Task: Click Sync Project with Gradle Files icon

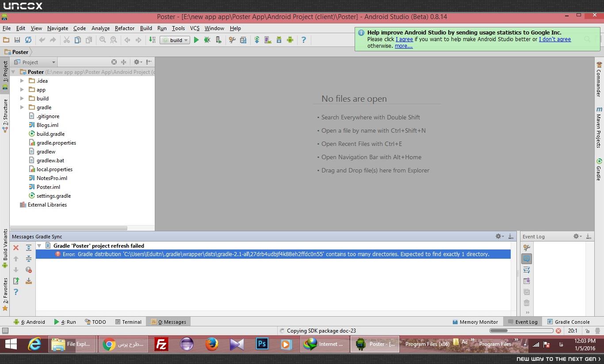Action: pos(256,40)
